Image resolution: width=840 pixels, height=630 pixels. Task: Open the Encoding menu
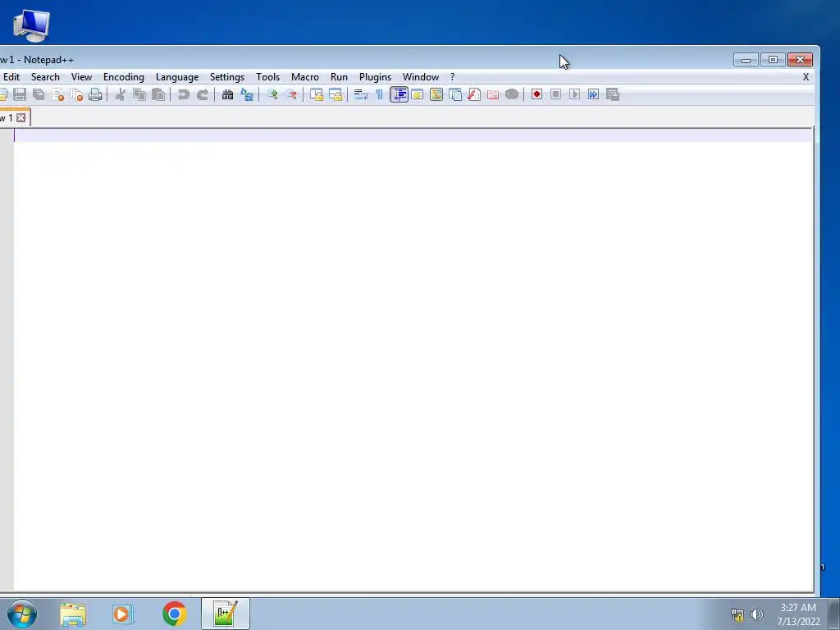click(124, 77)
